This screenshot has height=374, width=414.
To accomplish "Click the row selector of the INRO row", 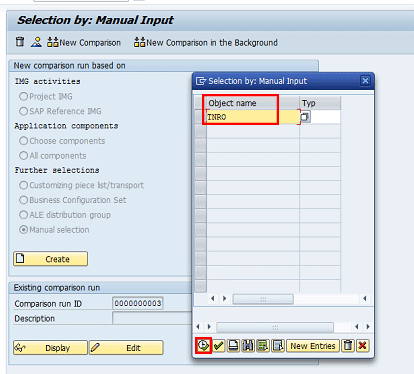I will pyautogui.click(x=200, y=117).
